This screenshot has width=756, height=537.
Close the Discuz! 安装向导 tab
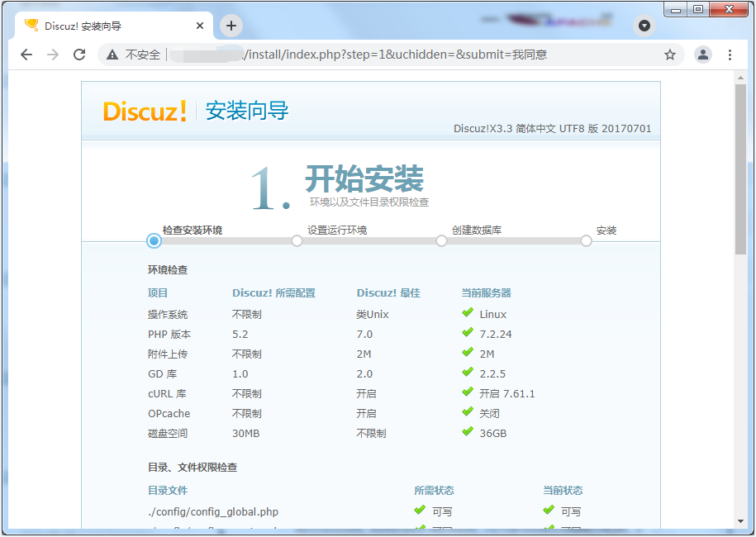coord(199,26)
